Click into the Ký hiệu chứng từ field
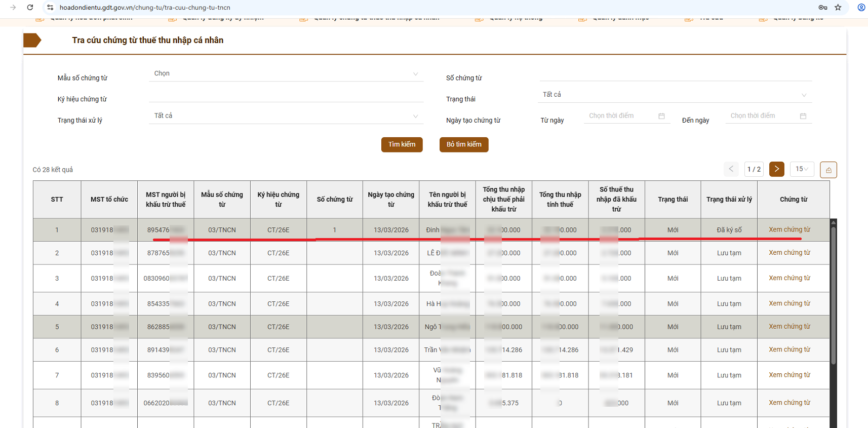 point(286,96)
